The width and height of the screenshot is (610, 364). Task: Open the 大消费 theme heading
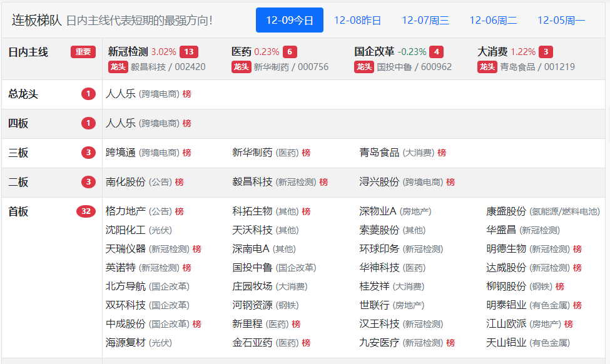(492, 52)
